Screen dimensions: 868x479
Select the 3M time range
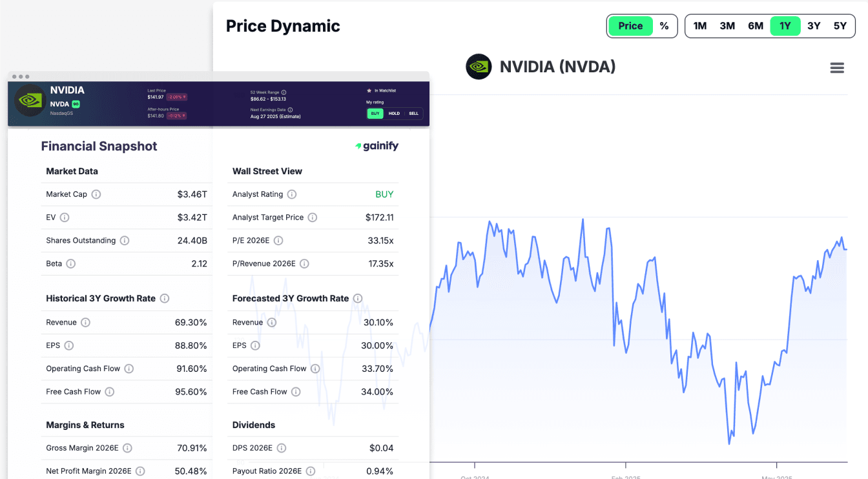click(x=727, y=26)
